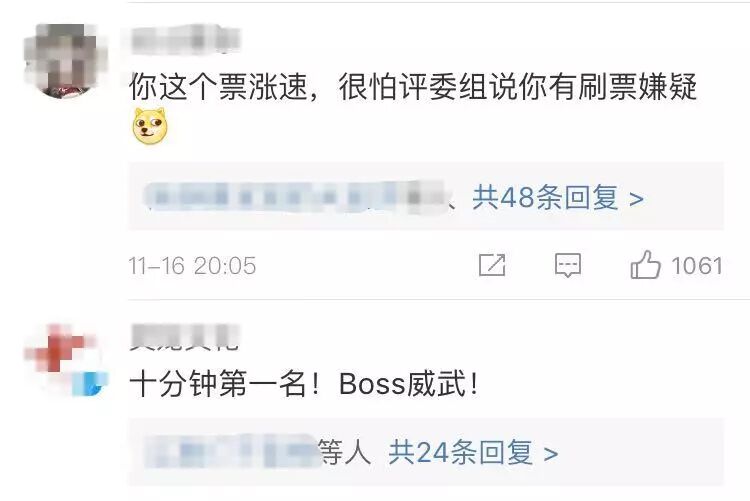Click the 11-16 20:05 timestamp
Screen dimensions: 750x501
pos(192,266)
